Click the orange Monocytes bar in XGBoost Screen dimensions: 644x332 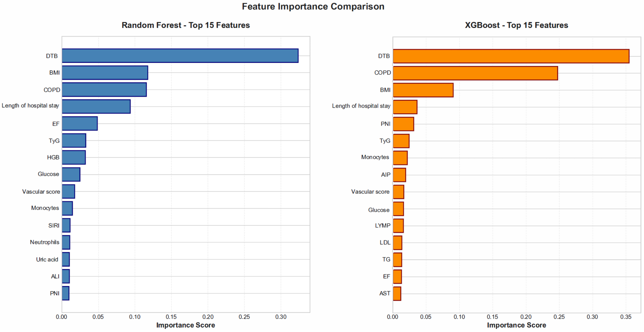[x=400, y=158]
